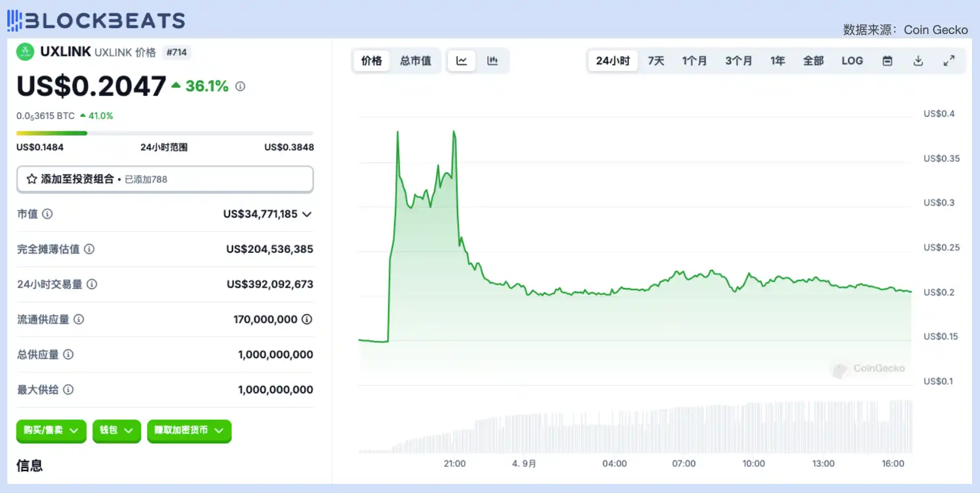Select the 7天 time range tab

point(656,61)
